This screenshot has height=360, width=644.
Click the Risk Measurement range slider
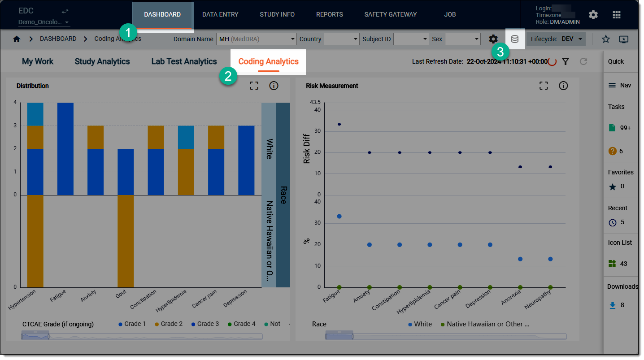[x=446, y=336]
